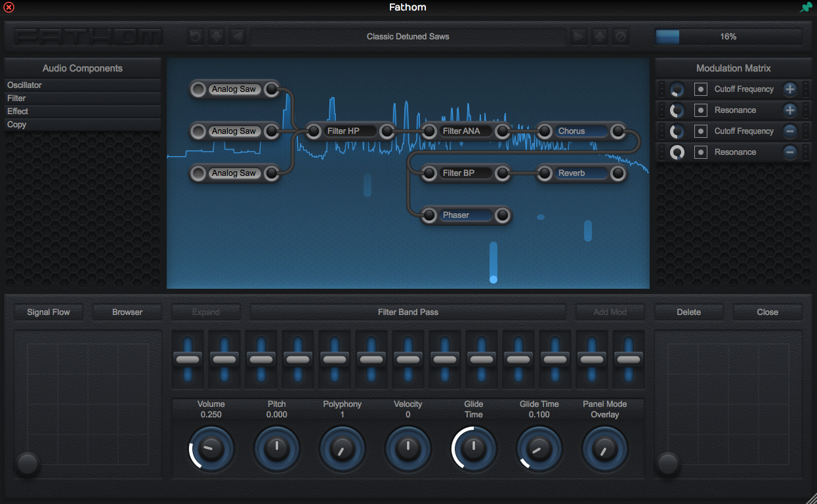
Task: Click minus polarity icon on Resonance row
Action: tap(790, 152)
